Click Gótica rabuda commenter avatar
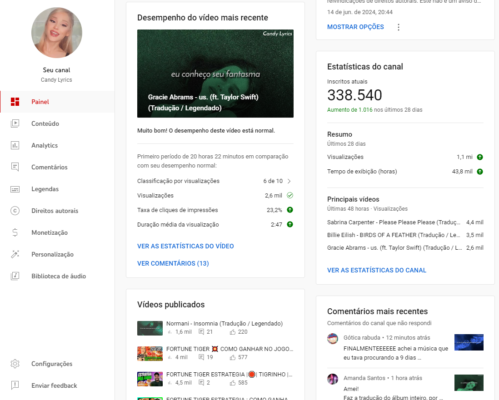Screen dimensions: 499x400 click(x=333, y=339)
